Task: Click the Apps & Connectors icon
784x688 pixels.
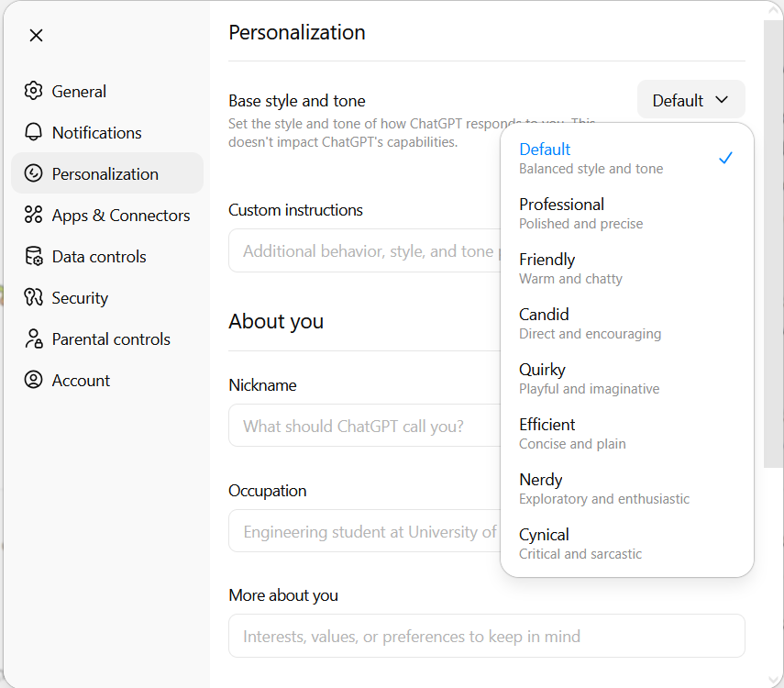Action: [34, 215]
